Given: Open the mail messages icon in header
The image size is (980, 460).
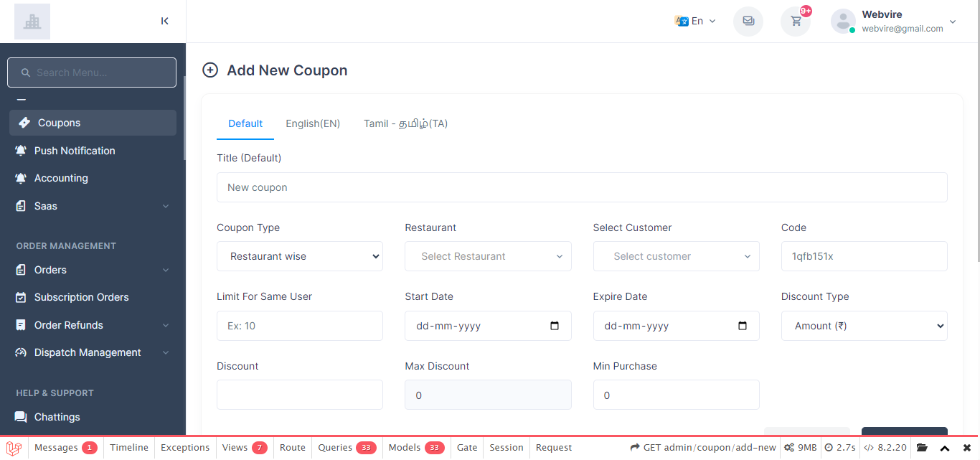Looking at the screenshot, I should 748,21.
